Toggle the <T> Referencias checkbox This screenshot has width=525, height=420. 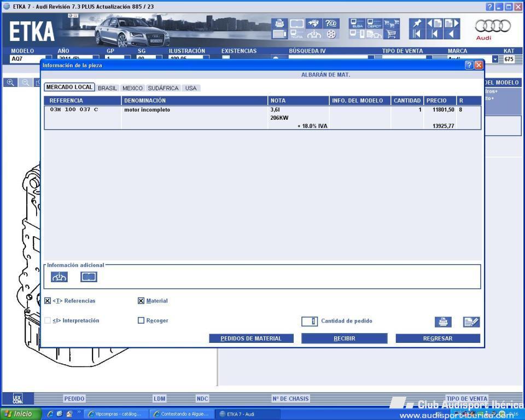(x=48, y=301)
